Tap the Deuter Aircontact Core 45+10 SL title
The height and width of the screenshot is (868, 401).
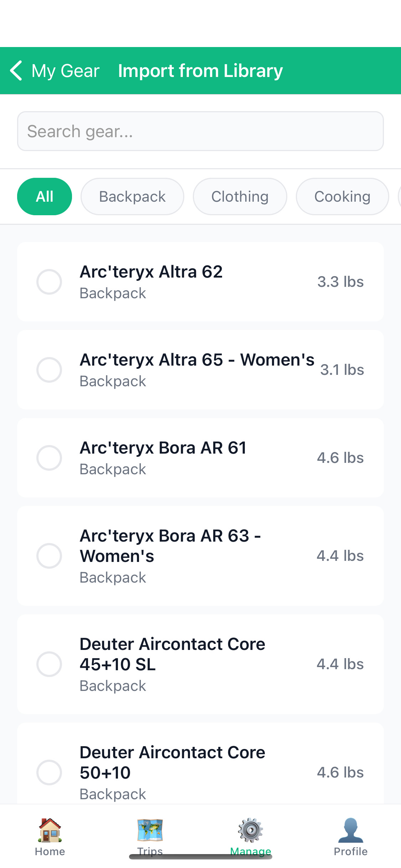[172, 654]
